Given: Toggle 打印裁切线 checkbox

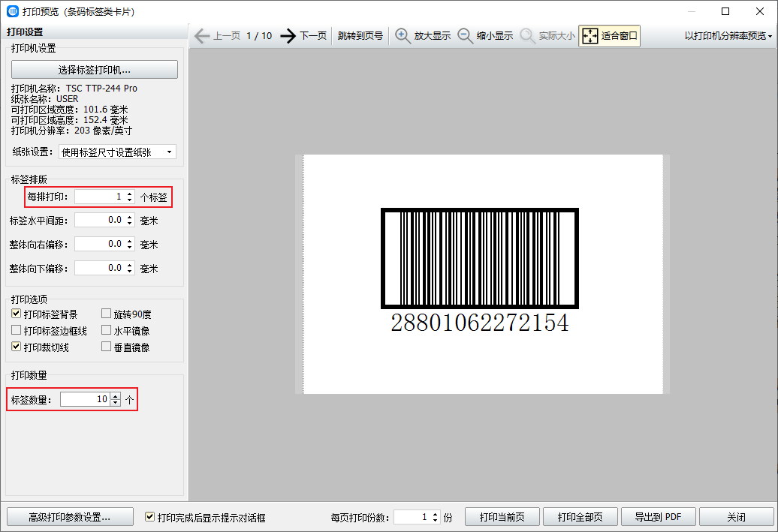Looking at the screenshot, I should pos(17,347).
